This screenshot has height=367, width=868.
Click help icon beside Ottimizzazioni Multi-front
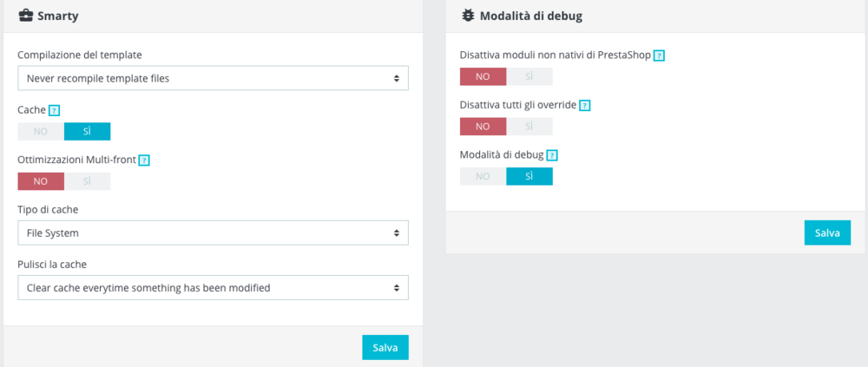[144, 161]
